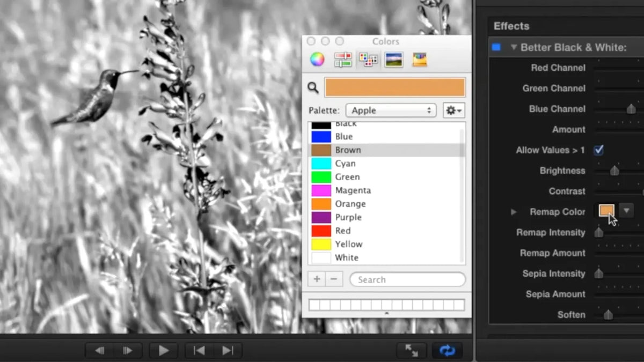The image size is (644, 362).
Task: Expand the Remap Color disclosure triangle
Action: [x=514, y=212]
